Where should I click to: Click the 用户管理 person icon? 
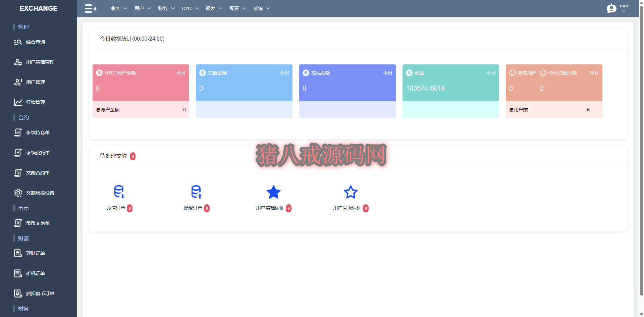pos(18,82)
